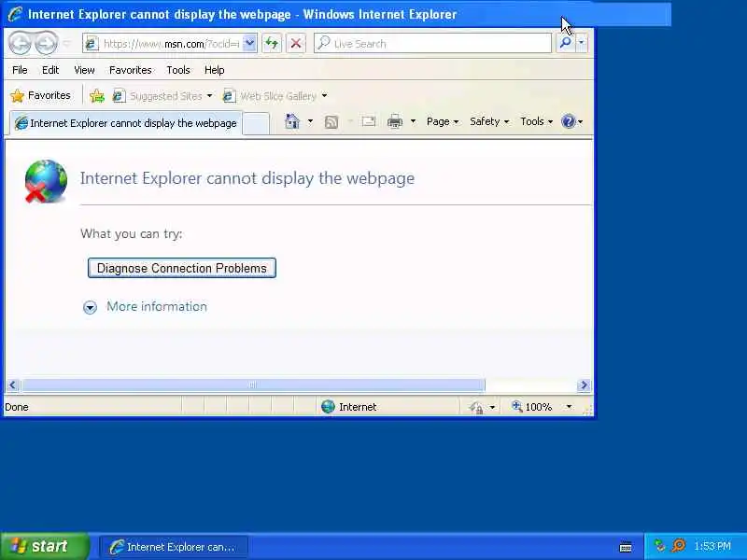This screenshot has height=560, width=747.
Task: Open the File menu
Action: point(20,70)
